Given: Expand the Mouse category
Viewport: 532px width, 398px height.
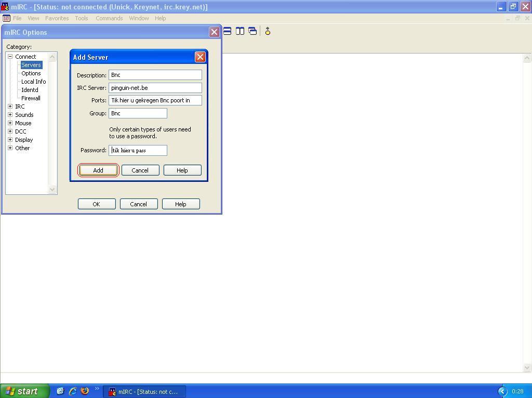Looking at the screenshot, I should click(10, 123).
